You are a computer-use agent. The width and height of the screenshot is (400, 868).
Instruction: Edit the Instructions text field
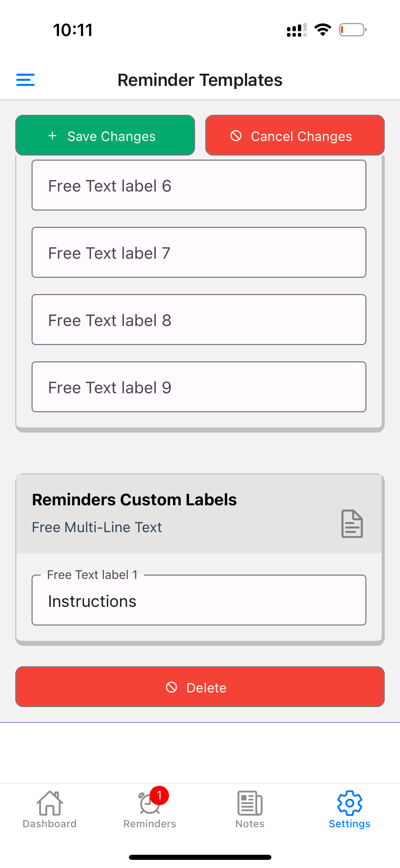199,601
